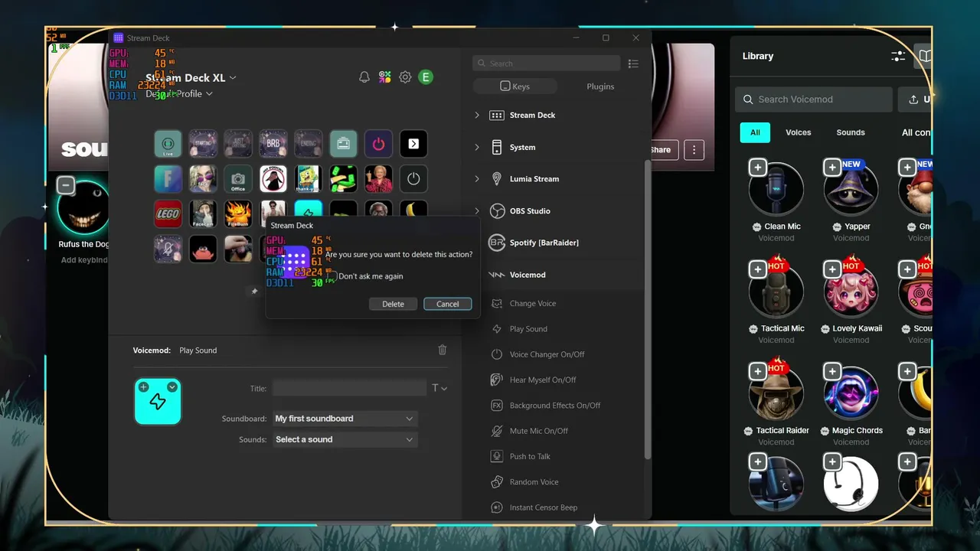
Task: Select Sounds filter in Voicemod
Action: coord(851,132)
